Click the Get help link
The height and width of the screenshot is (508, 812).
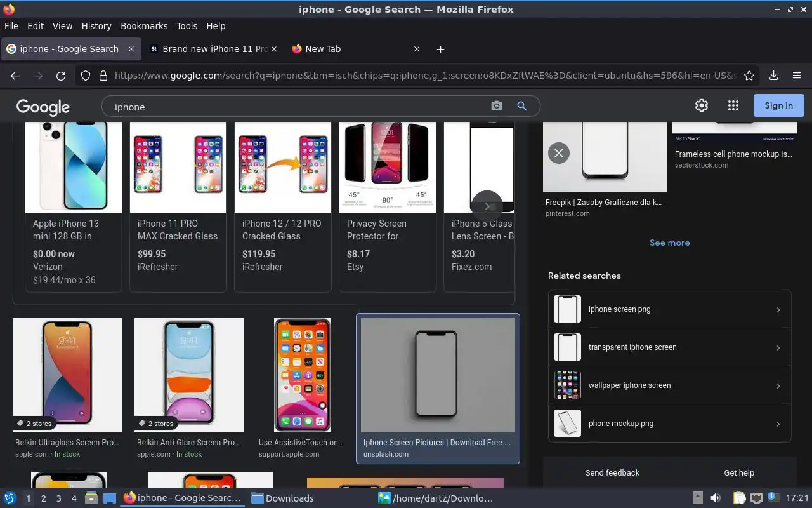(x=739, y=472)
